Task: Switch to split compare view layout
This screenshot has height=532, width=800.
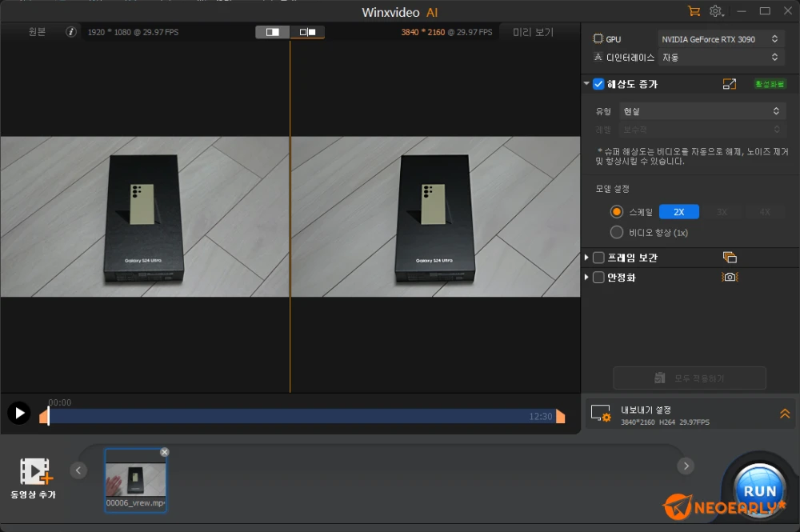Action: (307, 32)
